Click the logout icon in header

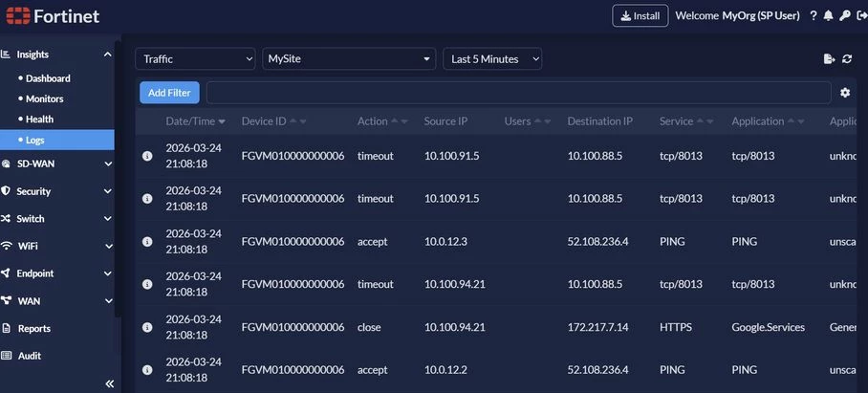pyautogui.click(x=860, y=16)
